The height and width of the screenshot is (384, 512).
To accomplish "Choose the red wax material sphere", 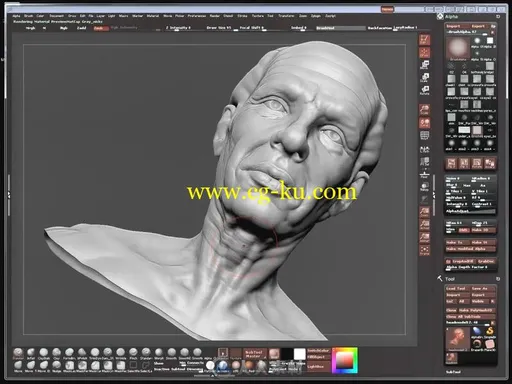I will point(249,365).
